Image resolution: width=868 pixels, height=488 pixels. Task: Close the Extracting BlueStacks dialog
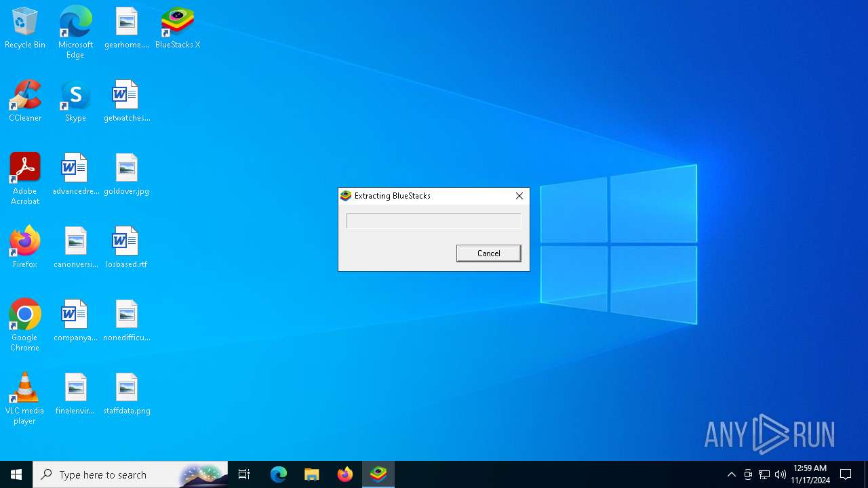coord(519,196)
